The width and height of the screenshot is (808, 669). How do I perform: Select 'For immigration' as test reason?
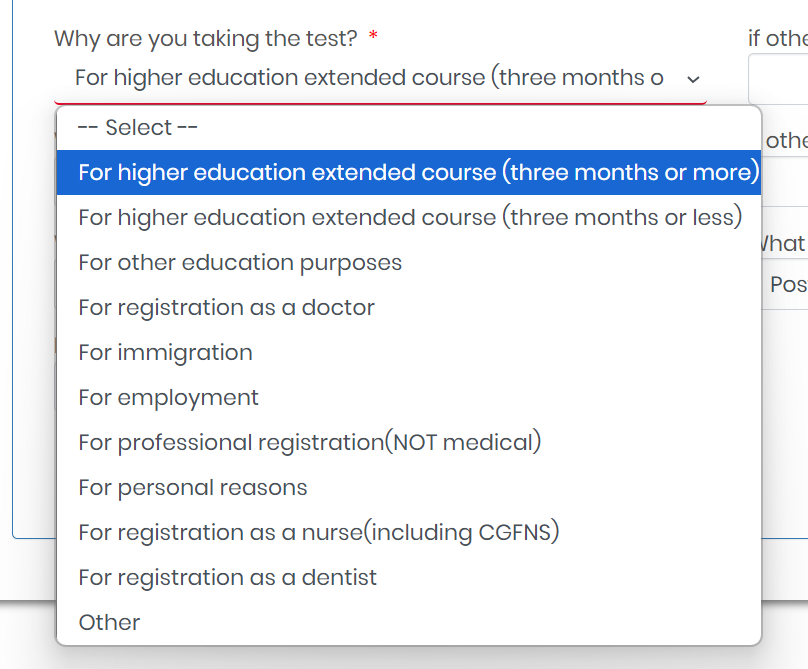tap(165, 352)
